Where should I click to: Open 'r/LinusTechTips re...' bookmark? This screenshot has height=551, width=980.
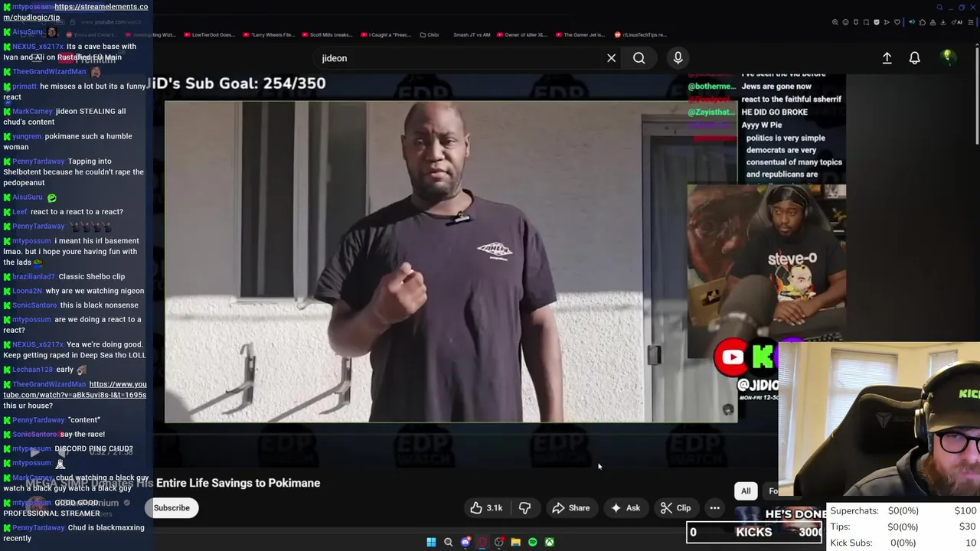(639, 34)
